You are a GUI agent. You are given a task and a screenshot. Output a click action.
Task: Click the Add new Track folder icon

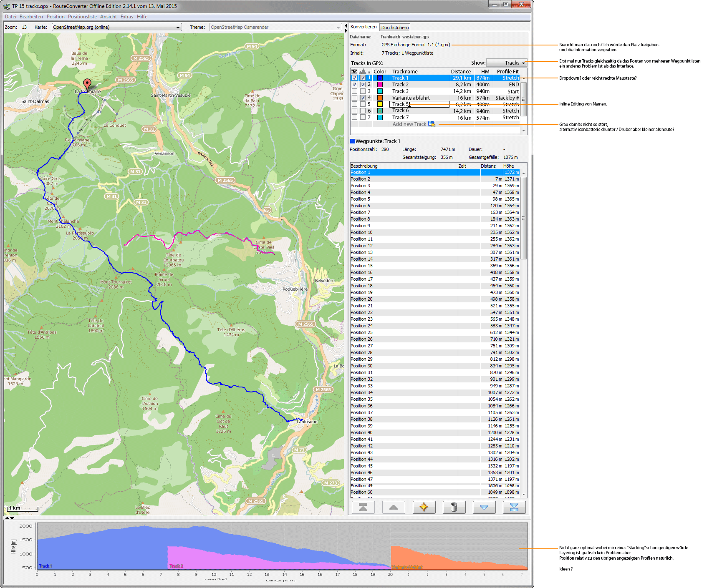tap(432, 124)
